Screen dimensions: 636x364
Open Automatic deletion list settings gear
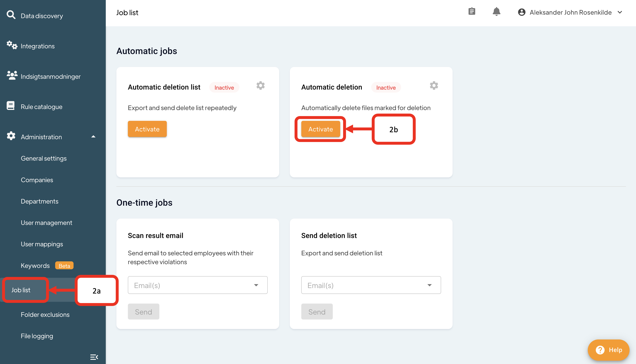(x=260, y=86)
